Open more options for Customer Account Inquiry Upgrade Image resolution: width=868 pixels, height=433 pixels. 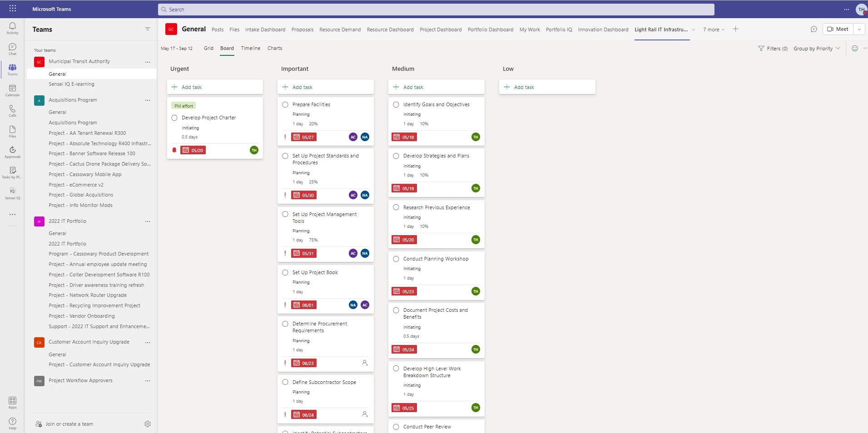148,343
